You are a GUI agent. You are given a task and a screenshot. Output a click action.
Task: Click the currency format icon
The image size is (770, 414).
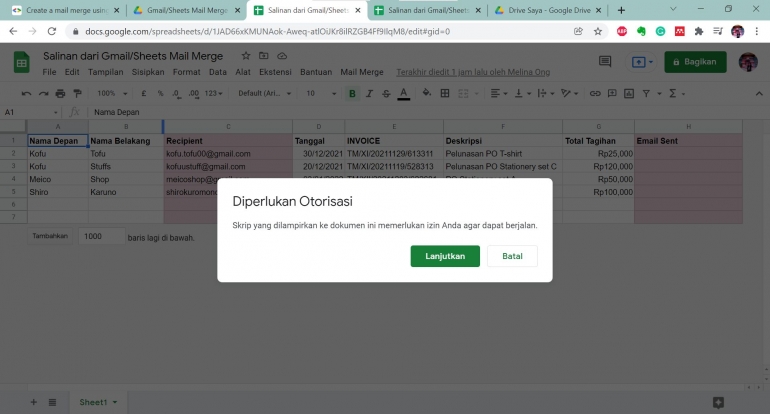pyautogui.click(x=143, y=93)
